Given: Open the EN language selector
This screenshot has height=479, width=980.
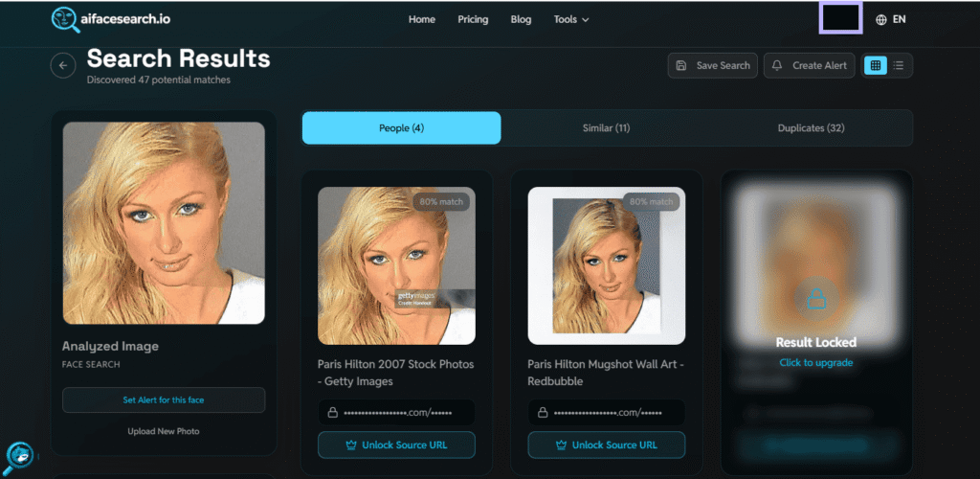Looking at the screenshot, I should [x=899, y=19].
